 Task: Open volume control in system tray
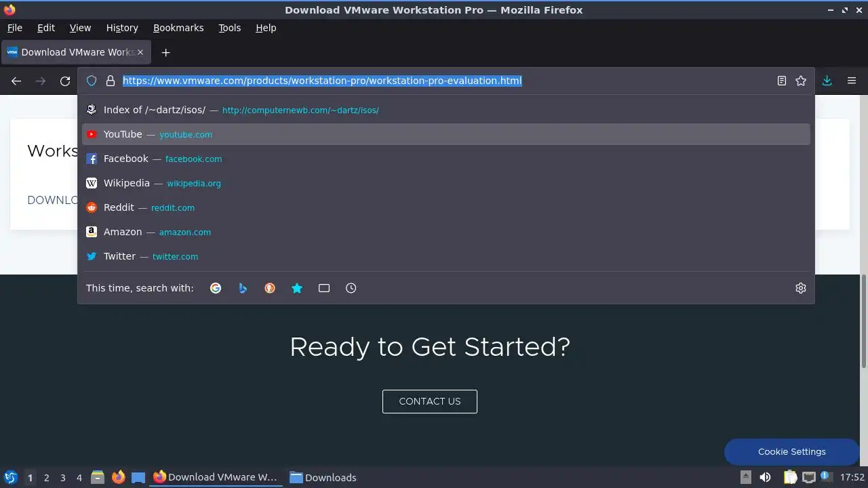pos(765,477)
